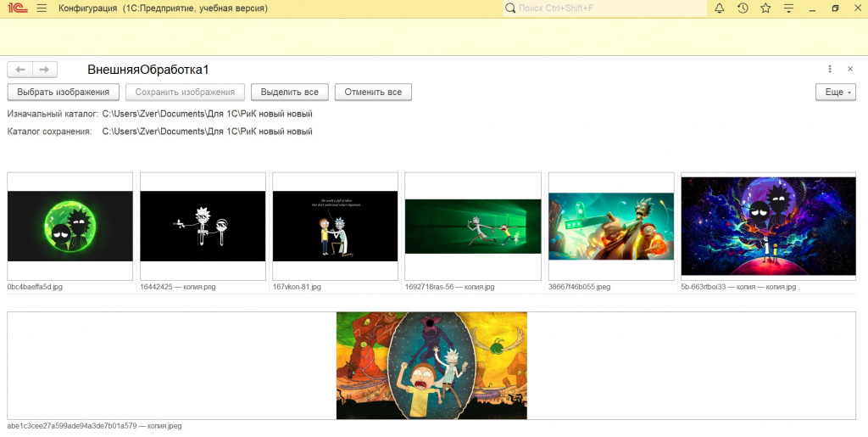868x437 pixels.
Task: Click the Отменить все button
Action: pyautogui.click(x=373, y=92)
